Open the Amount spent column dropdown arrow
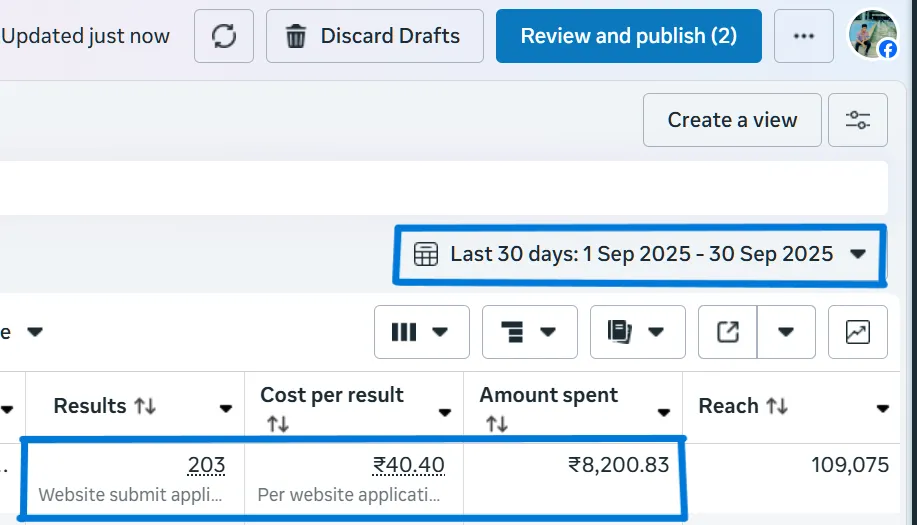The image size is (917, 525). pos(663,413)
